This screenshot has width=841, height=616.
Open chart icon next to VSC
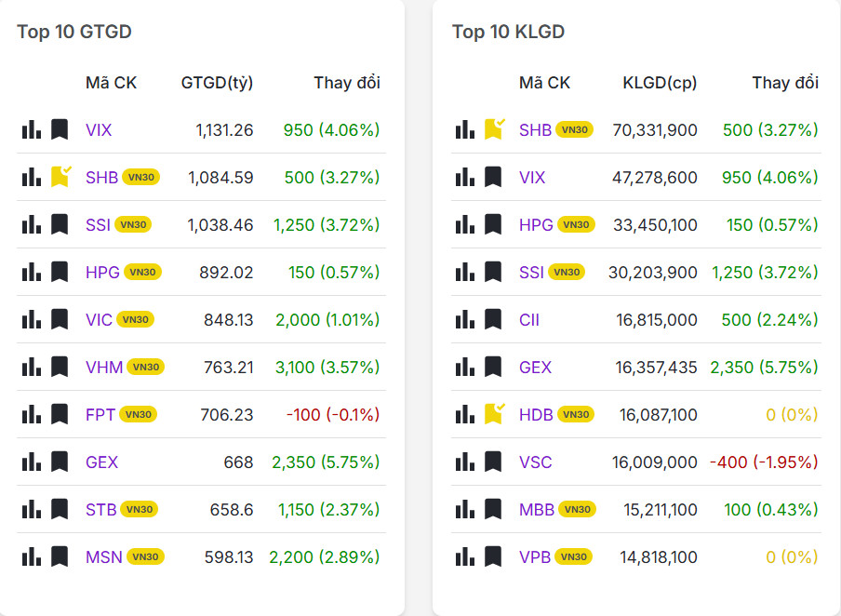point(465,462)
